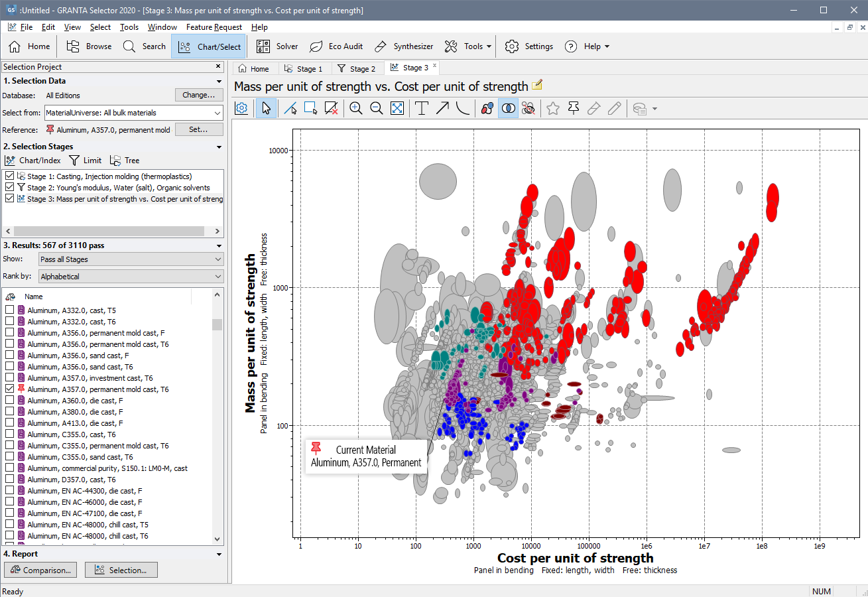868x597 pixels.
Task: Open the Browse toolbar button
Action: coord(89,46)
